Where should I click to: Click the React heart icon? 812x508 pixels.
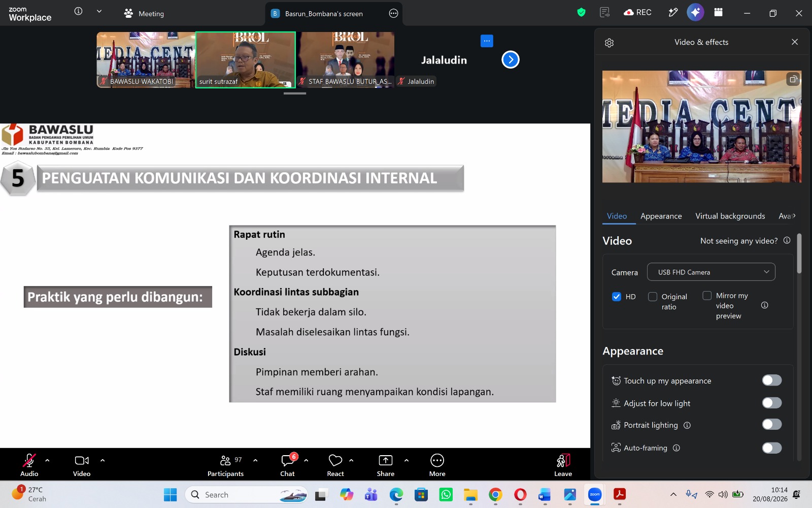point(335,460)
